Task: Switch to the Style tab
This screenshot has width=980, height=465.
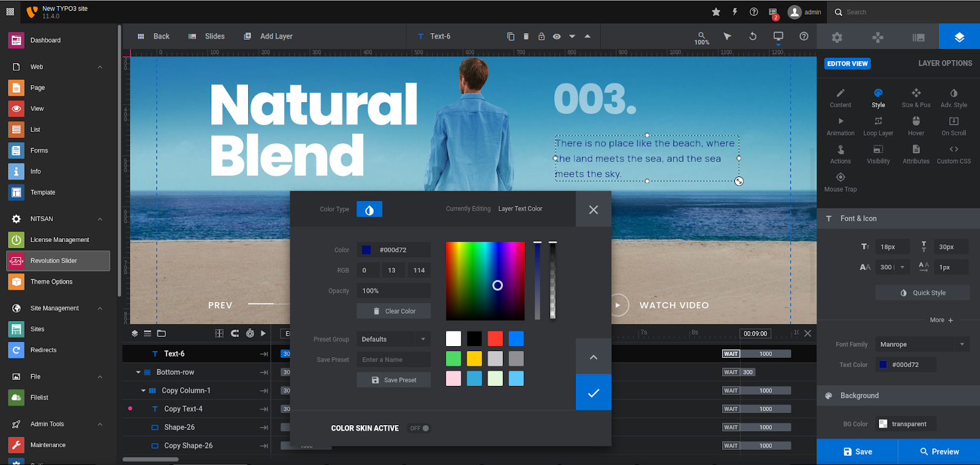Action: [x=878, y=97]
